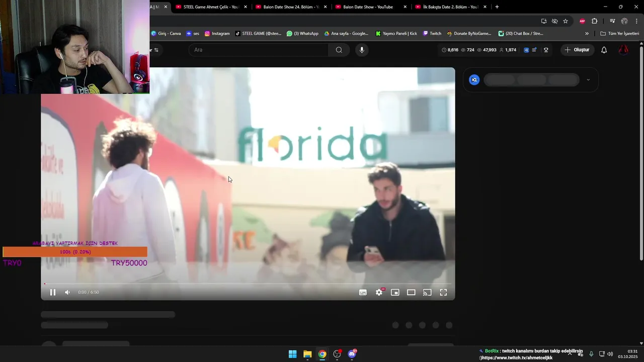Screen dimensions: 644x362
Task: Expand the vidIQ panel chevron
Action: [588, 80]
